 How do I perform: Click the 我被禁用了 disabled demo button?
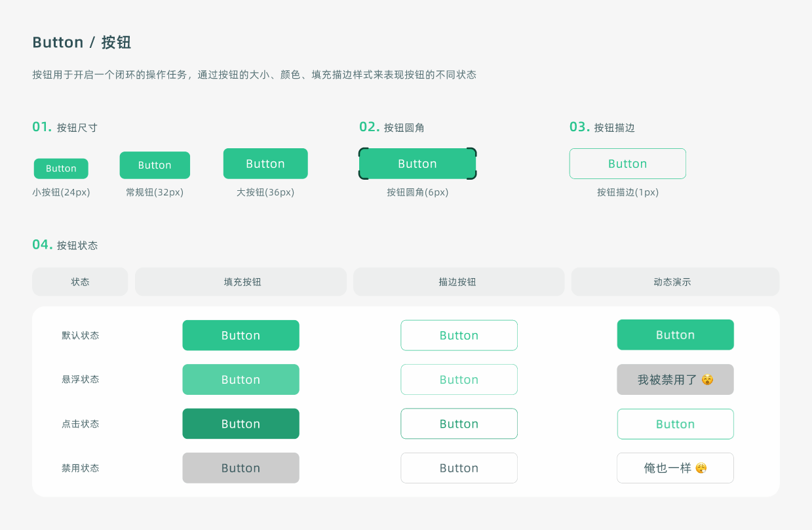point(675,380)
